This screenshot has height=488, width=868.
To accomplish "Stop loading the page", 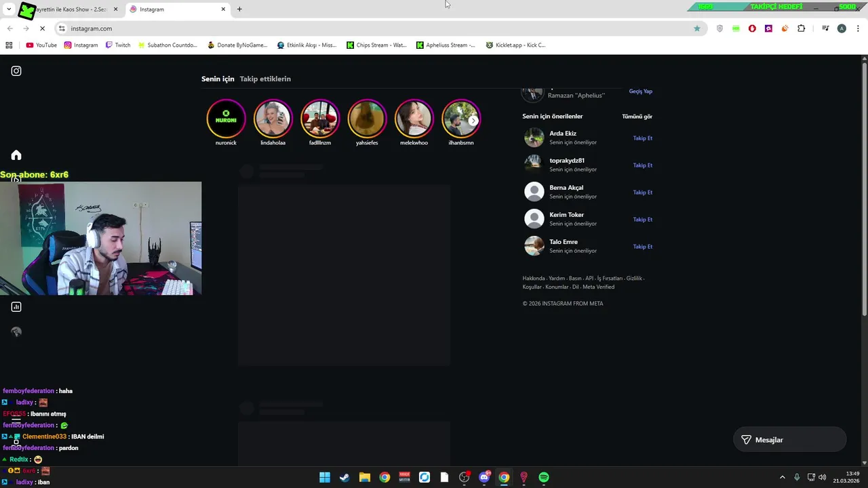I will coord(42,28).
